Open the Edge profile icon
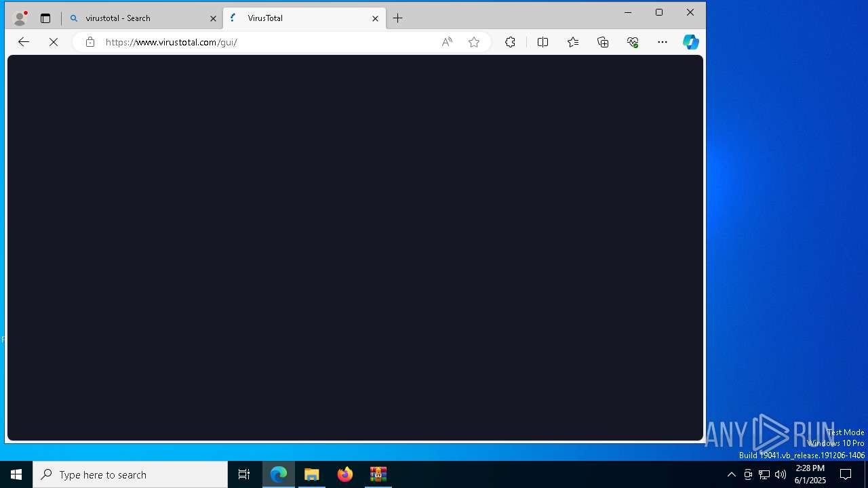The height and width of the screenshot is (488, 868). coord(20,18)
